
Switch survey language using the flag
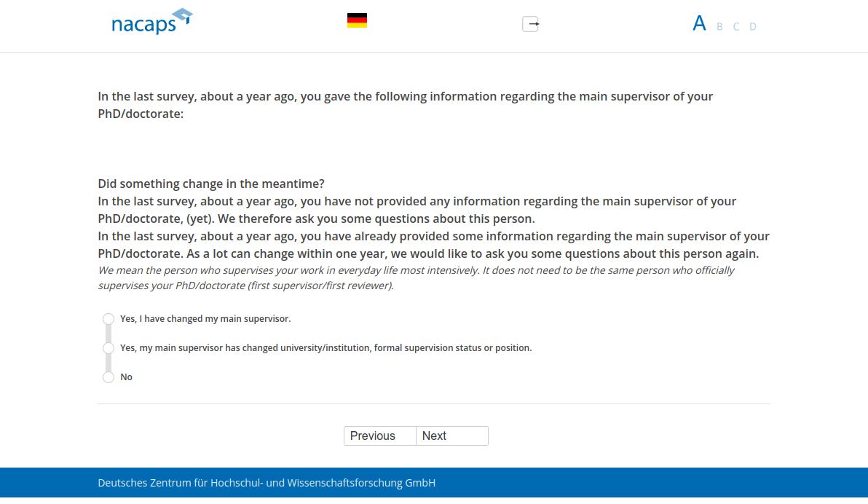point(357,21)
